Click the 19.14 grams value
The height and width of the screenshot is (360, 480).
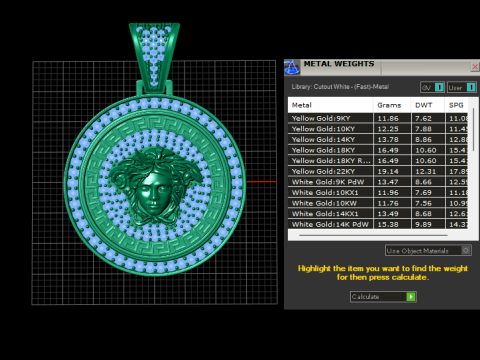(388, 171)
